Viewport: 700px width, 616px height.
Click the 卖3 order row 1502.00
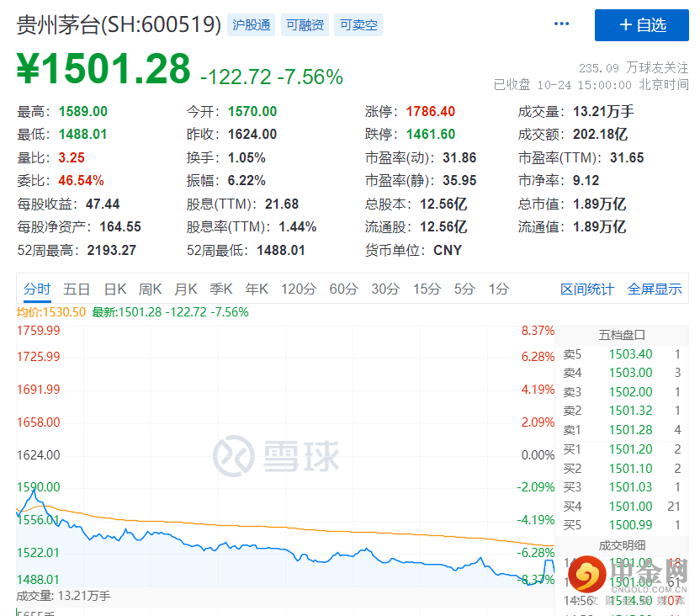click(622, 392)
